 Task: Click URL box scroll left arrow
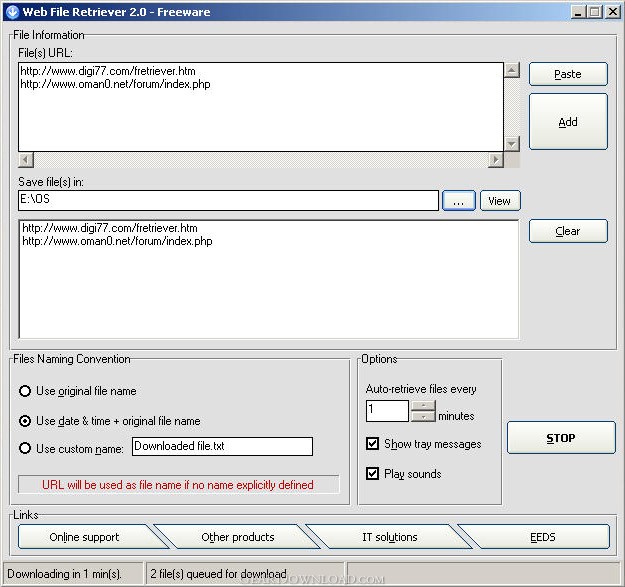tap(26, 160)
